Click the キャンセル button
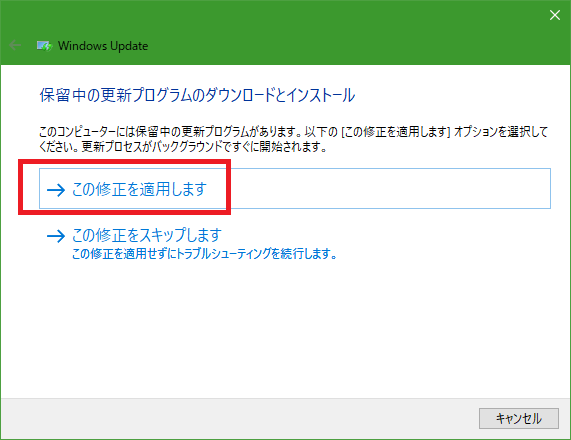Viewport: 571px width, 440px height. pos(519,418)
